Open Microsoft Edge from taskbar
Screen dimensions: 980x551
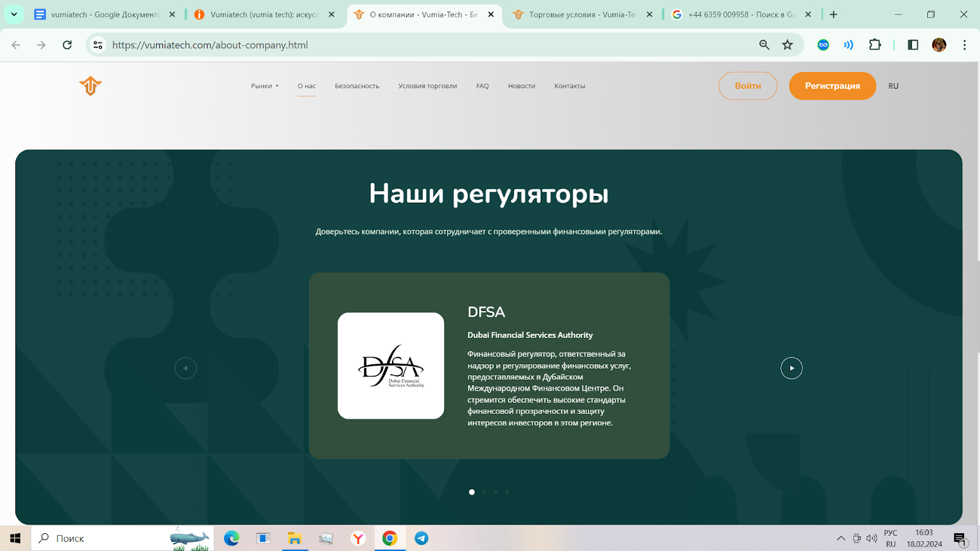click(x=232, y=538)
